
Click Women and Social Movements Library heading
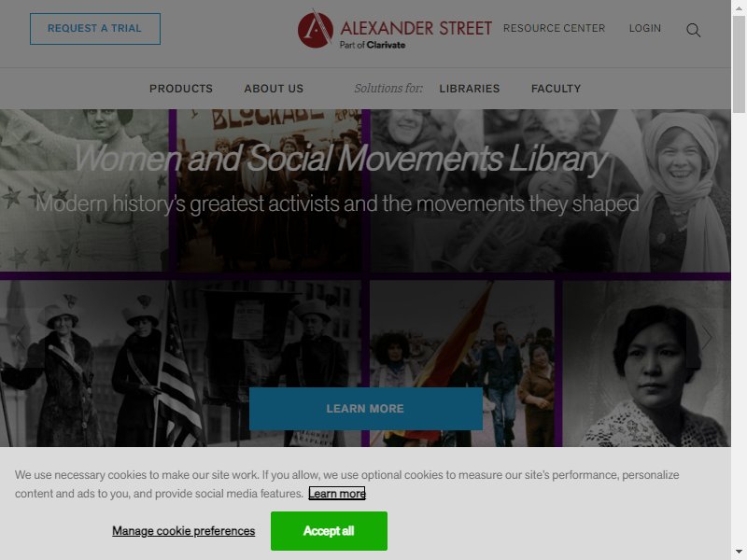pos(341,158)
